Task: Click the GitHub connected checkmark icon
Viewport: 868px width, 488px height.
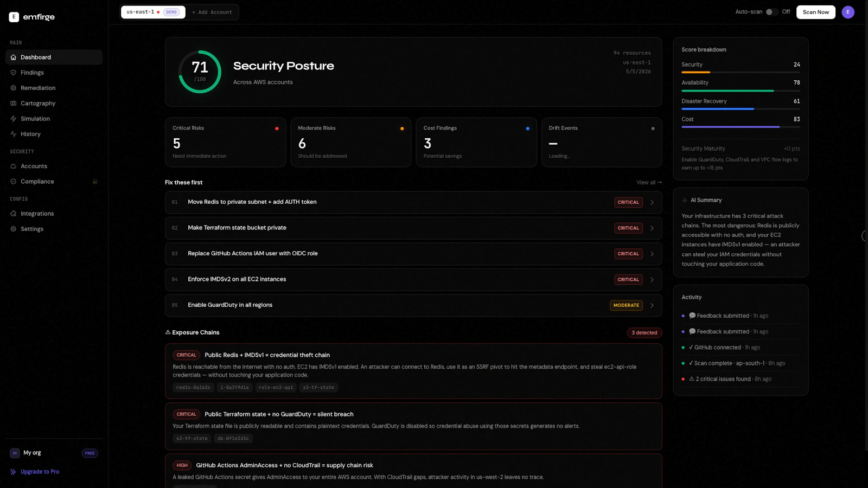Action: click(691, 348)
